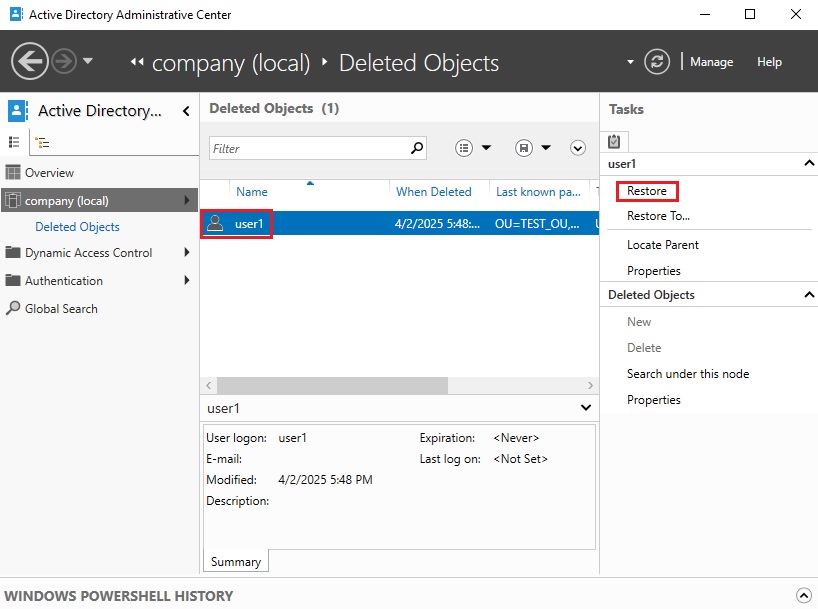
Task: Click the clipboard Tasks tab icon
Action: click(x=614, y=142)
